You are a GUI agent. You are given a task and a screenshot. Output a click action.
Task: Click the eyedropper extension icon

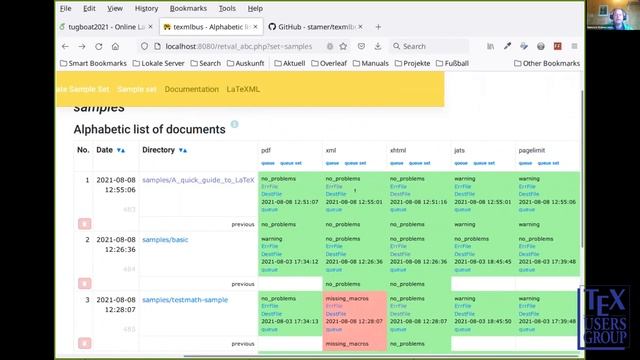[507, 47]
